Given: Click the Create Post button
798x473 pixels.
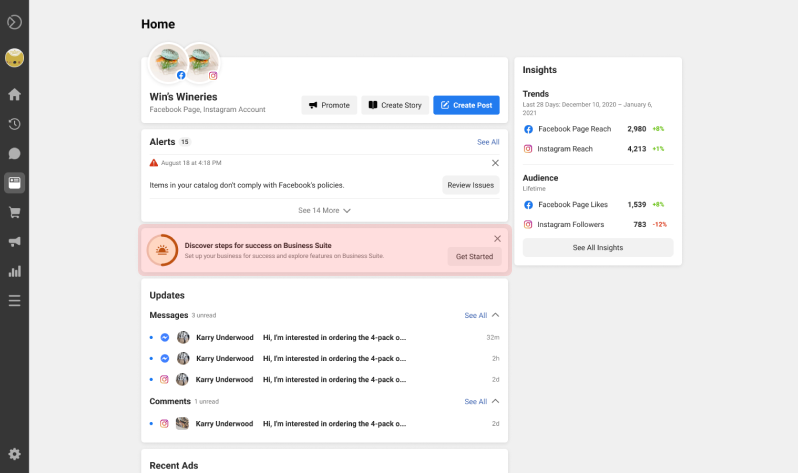Looking at the screenshot, I should click(x=466, y=105).
